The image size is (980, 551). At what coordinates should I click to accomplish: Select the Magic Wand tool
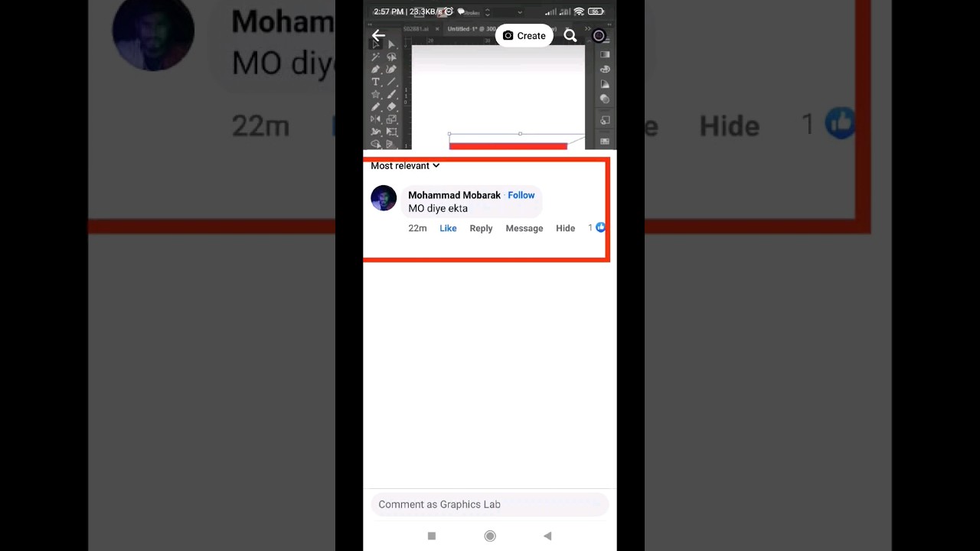coord(376,57)
